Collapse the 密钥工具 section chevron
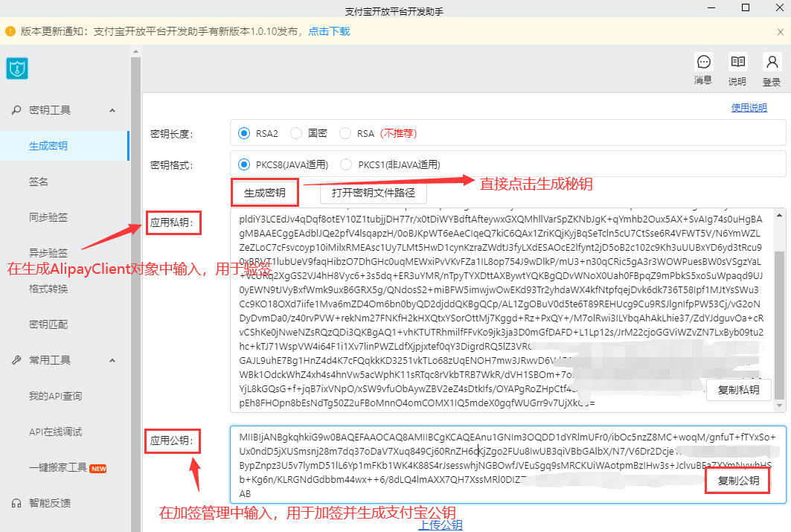Image resolution: width=791 pixels, height=532 pixels. pyautogui.click(x=112, y=110)
